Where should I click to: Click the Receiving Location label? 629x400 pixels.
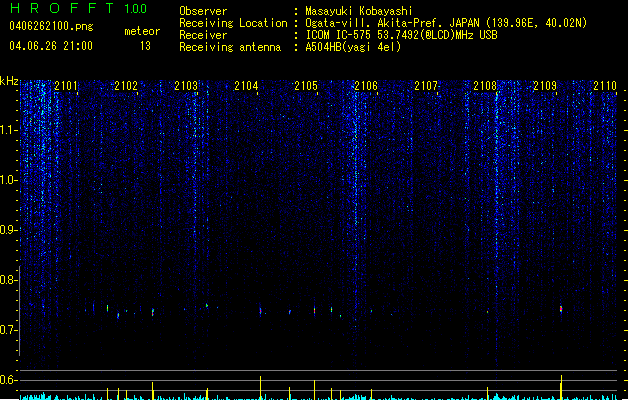233,23
